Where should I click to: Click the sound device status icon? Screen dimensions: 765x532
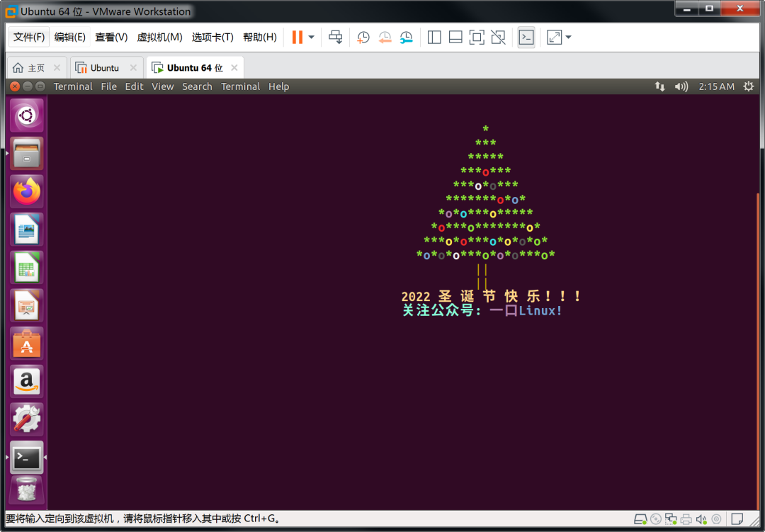tap(701, 519)
